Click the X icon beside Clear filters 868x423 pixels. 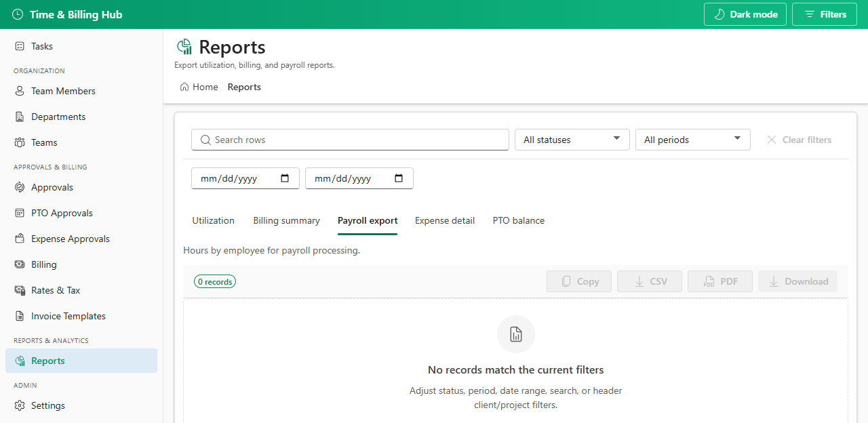click(772, 140)
